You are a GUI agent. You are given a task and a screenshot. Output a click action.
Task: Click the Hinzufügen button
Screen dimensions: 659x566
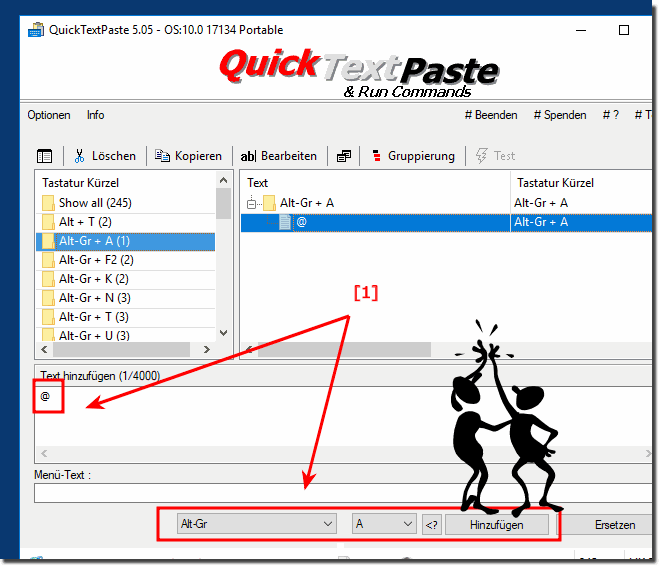pyautogui.click(x=497, y=525)
